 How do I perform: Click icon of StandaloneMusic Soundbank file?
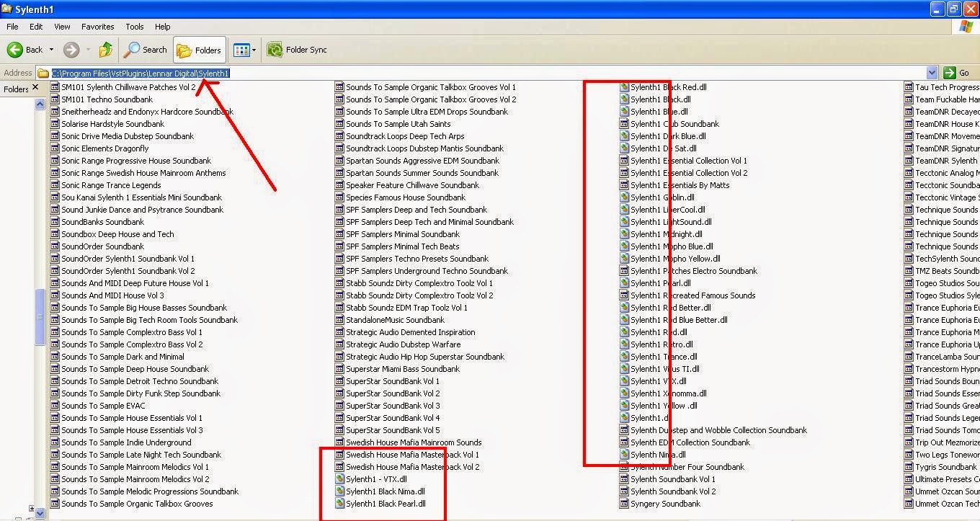[x=340, y=320]
